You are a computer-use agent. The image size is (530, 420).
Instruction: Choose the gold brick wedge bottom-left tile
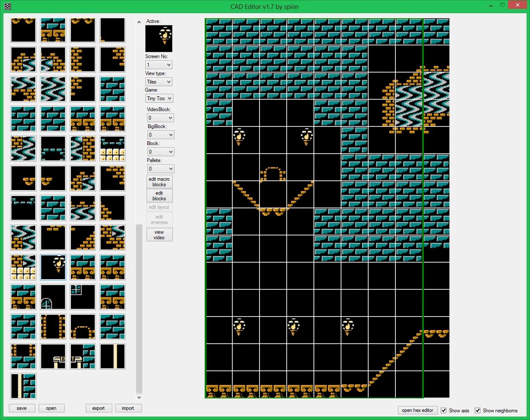[x=113, y=208]
